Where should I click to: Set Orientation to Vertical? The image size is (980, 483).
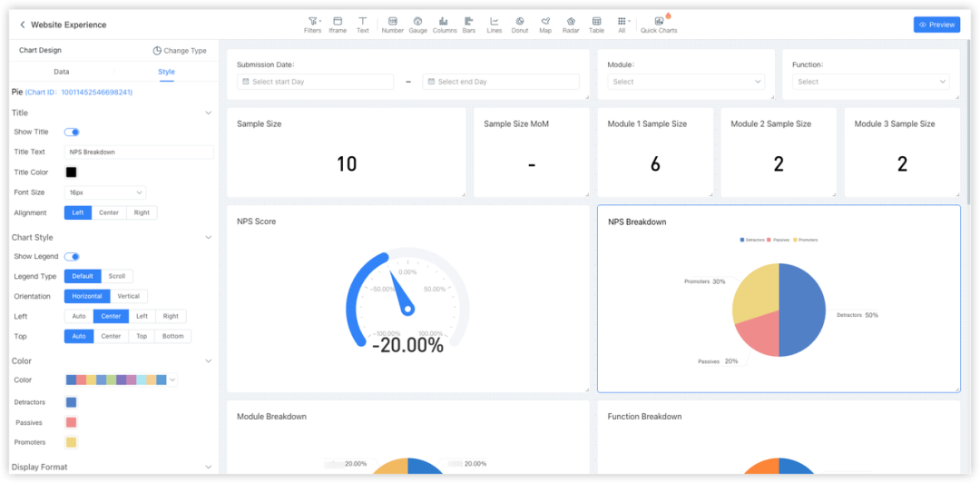coord(129,296)
